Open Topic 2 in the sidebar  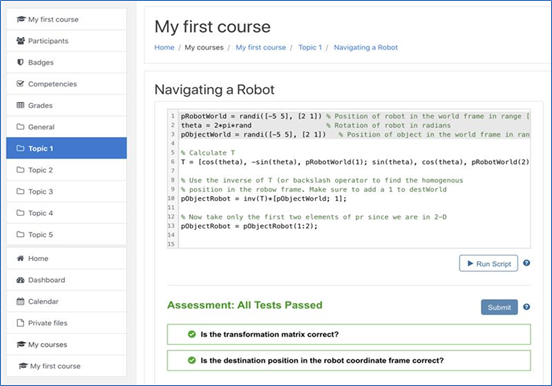click(x=66, y=170)
